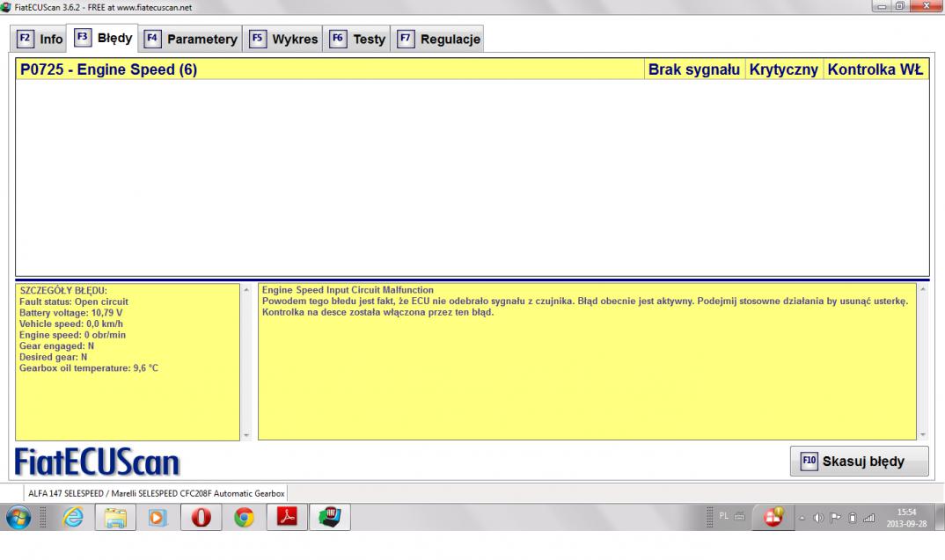Image resolution: width=945 pixels, height=560 pixels.
Task: Click the keyboard icon next to PL
Action: (739, 516)
